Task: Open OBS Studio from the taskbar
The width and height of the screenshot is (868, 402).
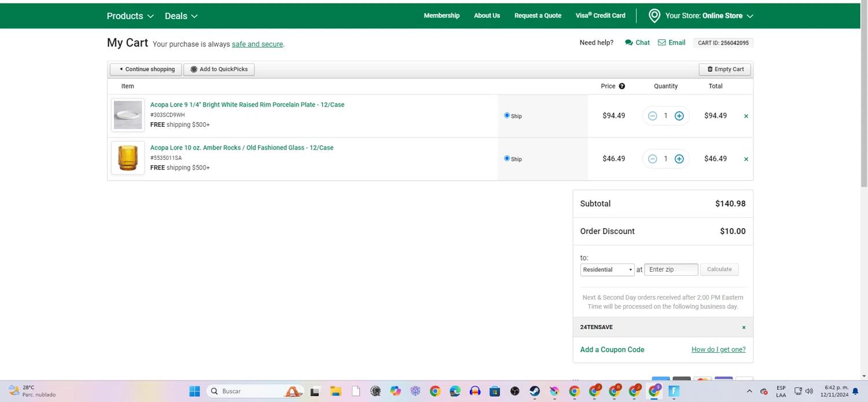Action: 515,392
